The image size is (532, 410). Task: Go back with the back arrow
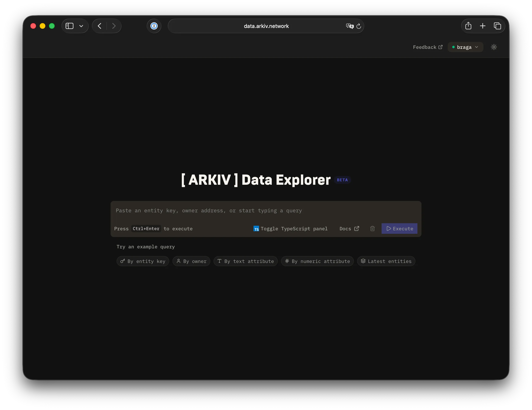(99, 26)
